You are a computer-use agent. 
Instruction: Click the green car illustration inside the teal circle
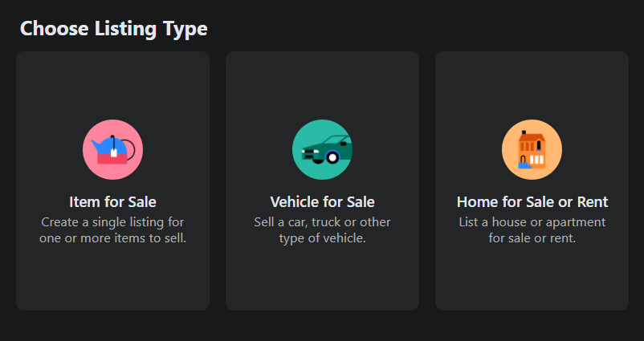(326, 150)
